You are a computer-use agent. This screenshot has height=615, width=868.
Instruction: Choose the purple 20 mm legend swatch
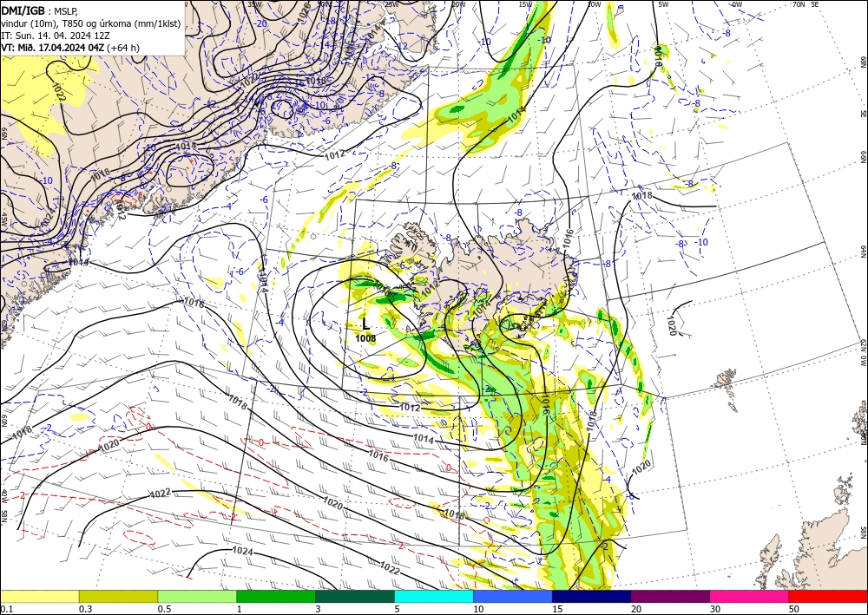670,596
